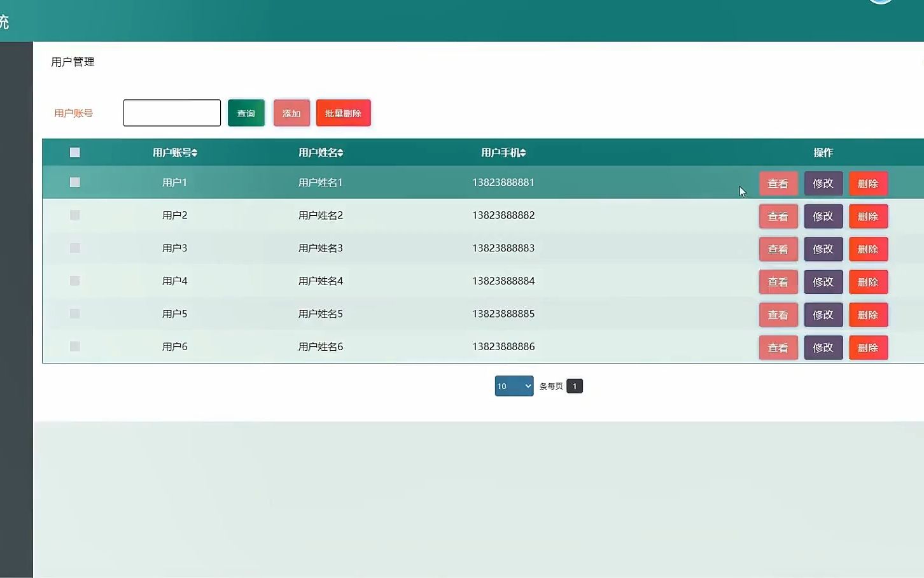Sort table by 用户姓名 column
The width and height of the screenshot is (924, 578).
click(321, 153)
